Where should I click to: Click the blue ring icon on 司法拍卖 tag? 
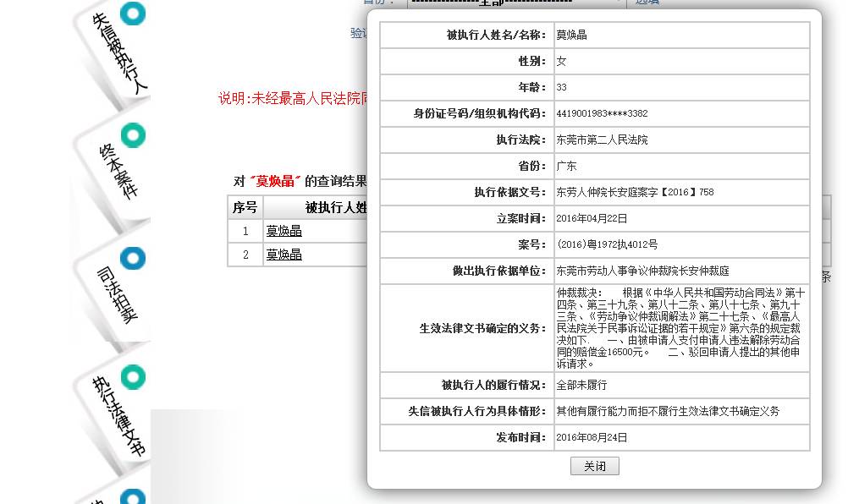(133, 258)
